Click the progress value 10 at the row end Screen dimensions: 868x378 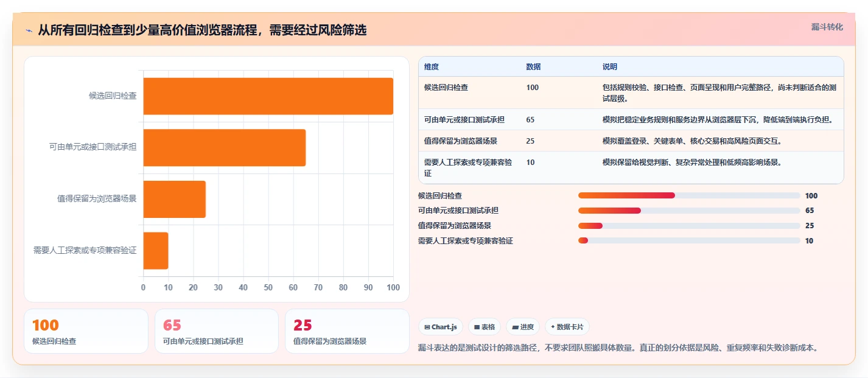pyautogui.click(x=809, y=241)
